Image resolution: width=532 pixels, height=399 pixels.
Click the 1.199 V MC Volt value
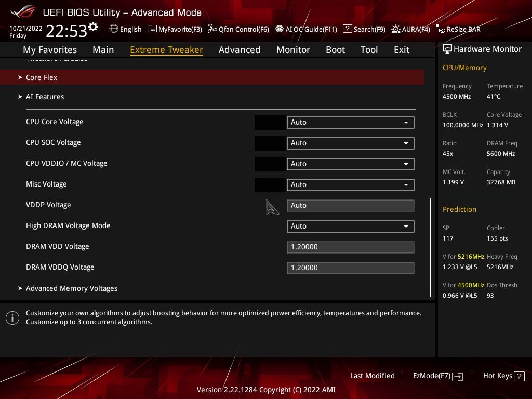453,182
